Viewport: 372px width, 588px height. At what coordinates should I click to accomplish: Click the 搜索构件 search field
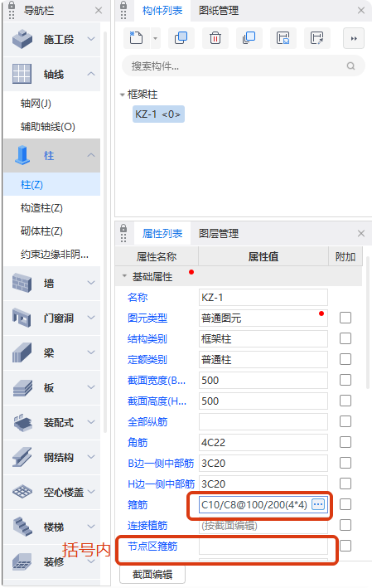tap(244, 66)
